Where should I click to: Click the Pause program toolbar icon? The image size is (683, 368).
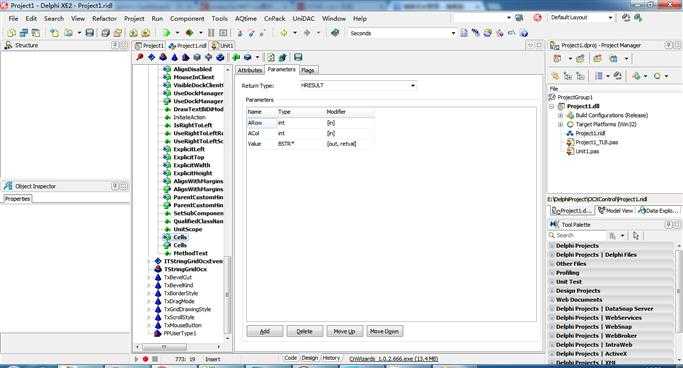click(x=211, y=33)
